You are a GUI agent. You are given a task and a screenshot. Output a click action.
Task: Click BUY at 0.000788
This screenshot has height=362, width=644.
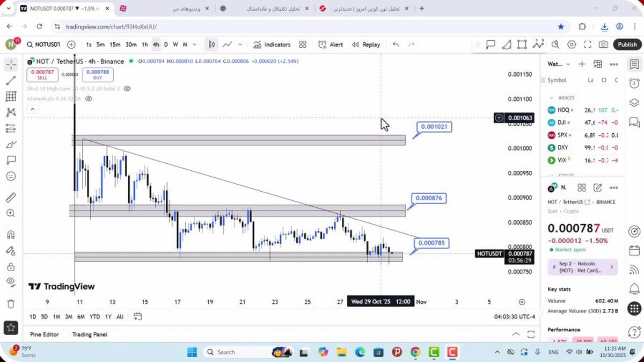tap(98, 75)
